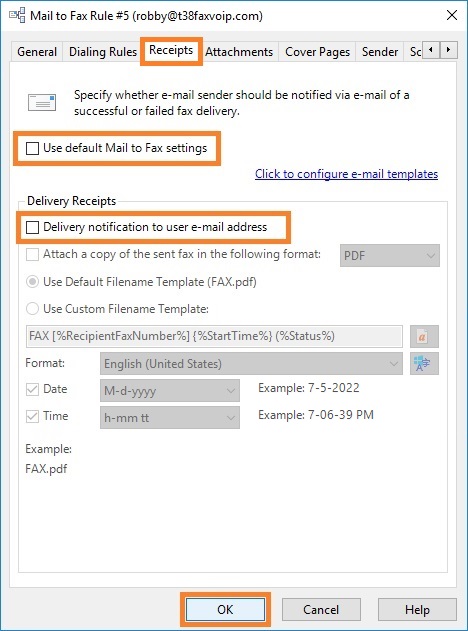The height and width of the screenshot is (631, 468).
Task: Open the h-mm tt time dropdown
Action: (170, 418)
